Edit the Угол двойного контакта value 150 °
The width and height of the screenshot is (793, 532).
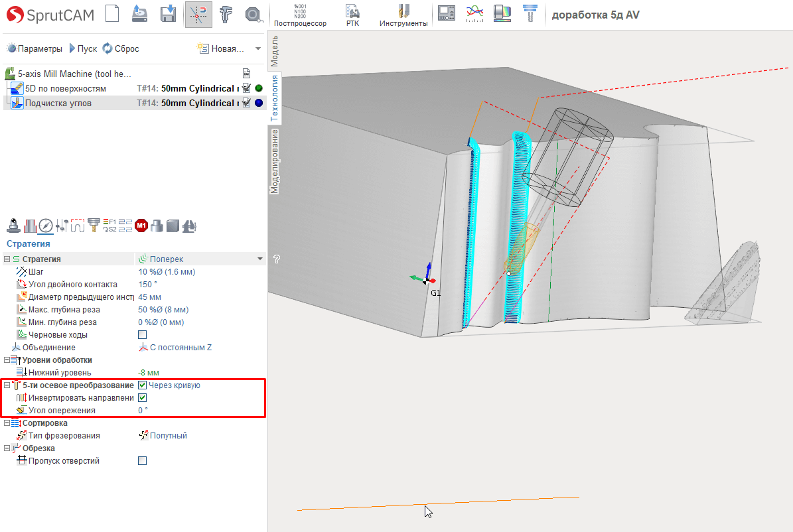click(x=148, y=284)
